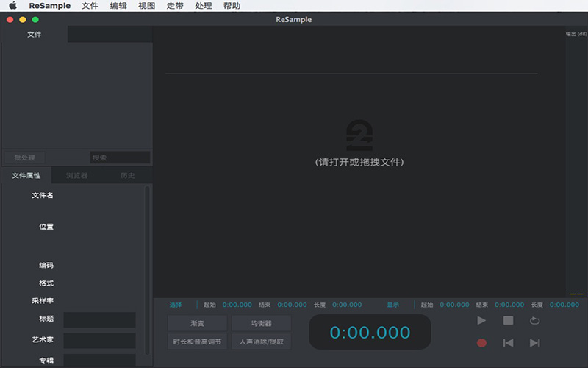This screenshot has width=588, height=368.
Task: Click the 位置 property label
Action: pyautogui.click(x=46, y=227)
